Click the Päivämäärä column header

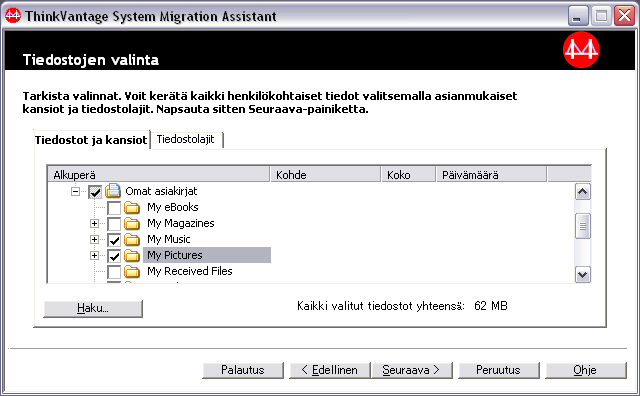(491, 175)
